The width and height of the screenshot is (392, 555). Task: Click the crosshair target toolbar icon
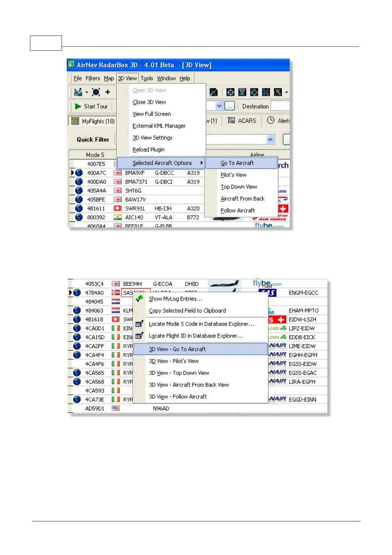pyautogui.click(x=231, y=92)
